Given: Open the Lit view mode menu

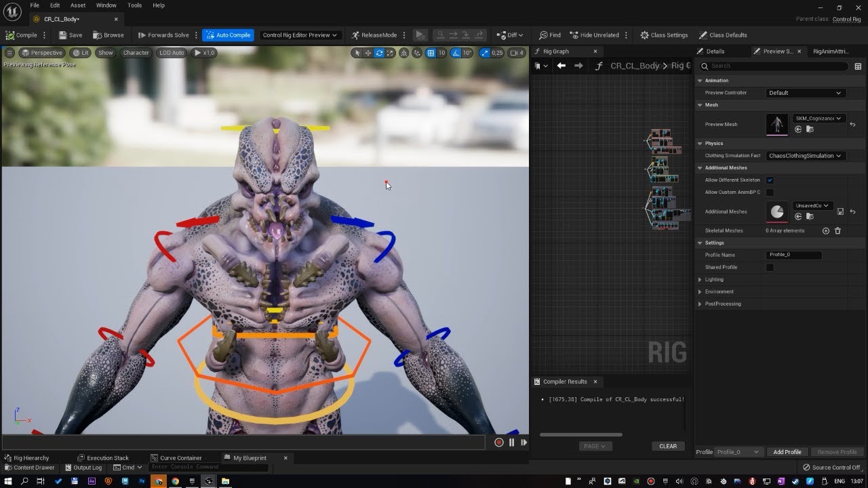Looking at the screenshot, I should [81, 53].
